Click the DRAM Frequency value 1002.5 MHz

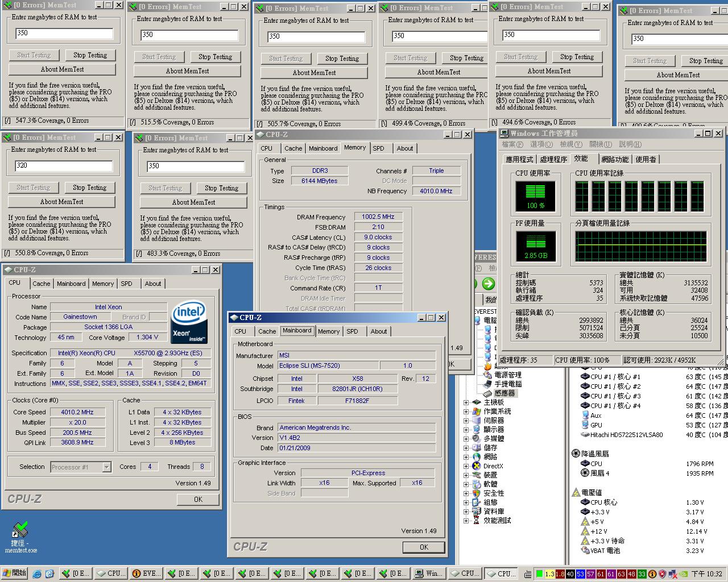378,217
